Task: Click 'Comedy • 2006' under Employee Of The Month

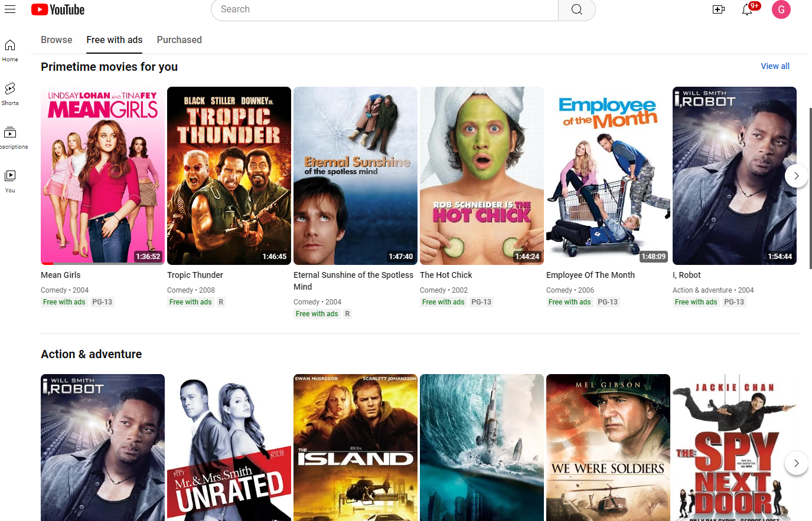Action: pos(570,290)
